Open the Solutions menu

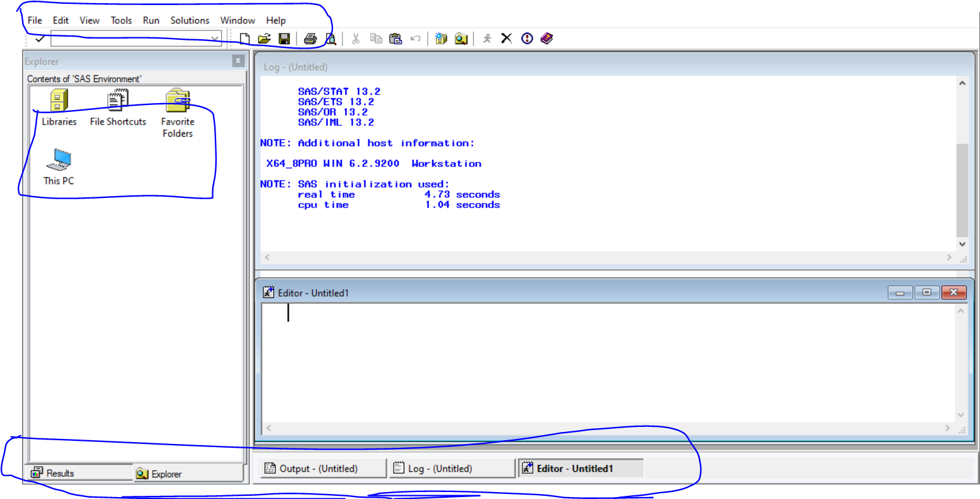click(190, 20)
